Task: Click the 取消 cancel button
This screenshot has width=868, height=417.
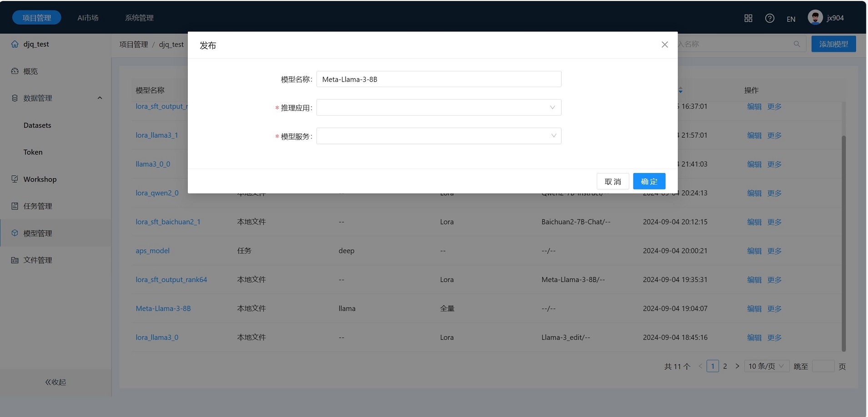Action: pyautogui.click(x=612, y=181)
